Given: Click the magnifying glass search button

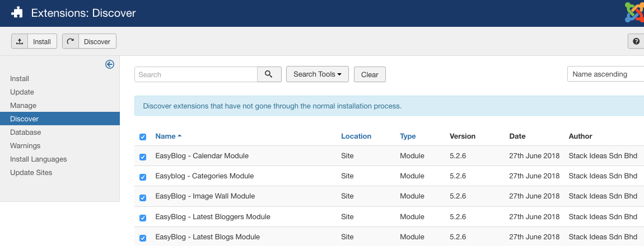Looking at the screenshot, I should [x=269, y=74].
